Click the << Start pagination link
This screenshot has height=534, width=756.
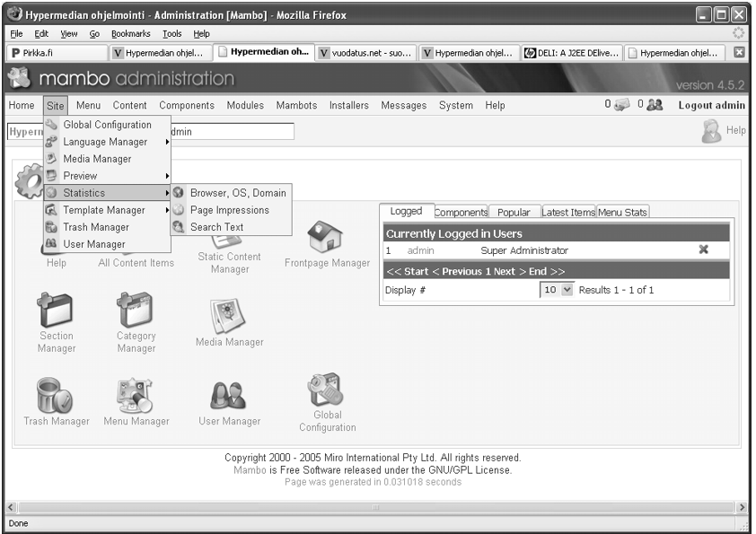[407, 271]
